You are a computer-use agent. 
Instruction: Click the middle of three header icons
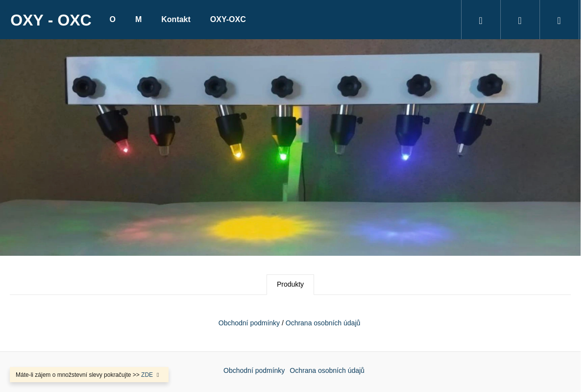pos(520,20)
